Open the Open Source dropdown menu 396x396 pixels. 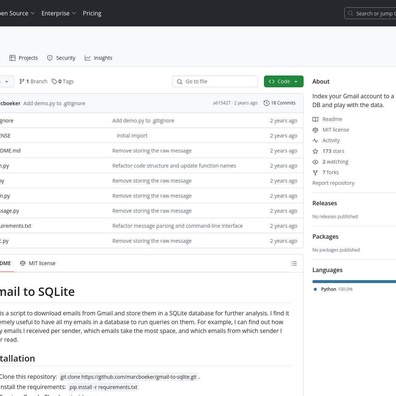17,13
